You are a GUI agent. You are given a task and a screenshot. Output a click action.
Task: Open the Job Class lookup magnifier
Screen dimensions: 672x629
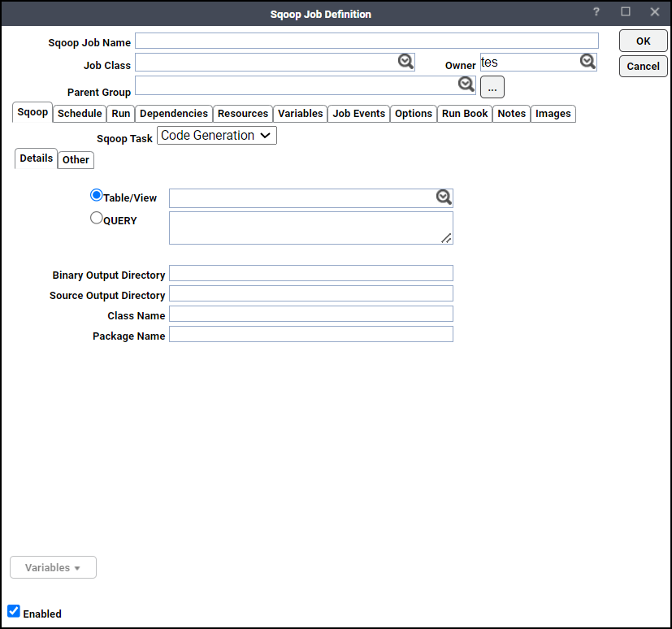click(x=405, y=62)
